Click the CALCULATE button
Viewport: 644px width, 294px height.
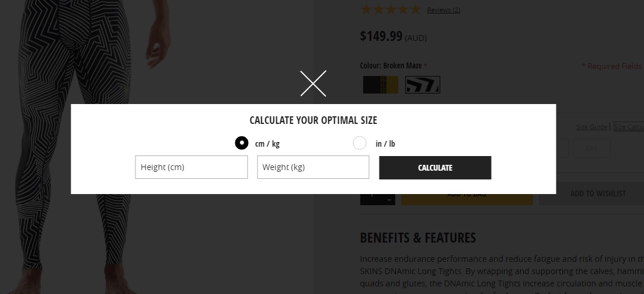click(x=435, y=168)
